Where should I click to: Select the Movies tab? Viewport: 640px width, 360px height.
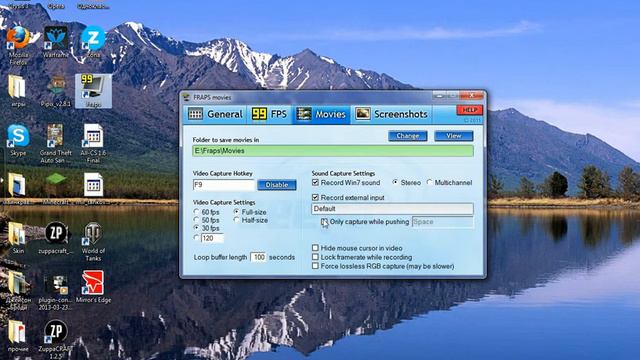point(321,114)
